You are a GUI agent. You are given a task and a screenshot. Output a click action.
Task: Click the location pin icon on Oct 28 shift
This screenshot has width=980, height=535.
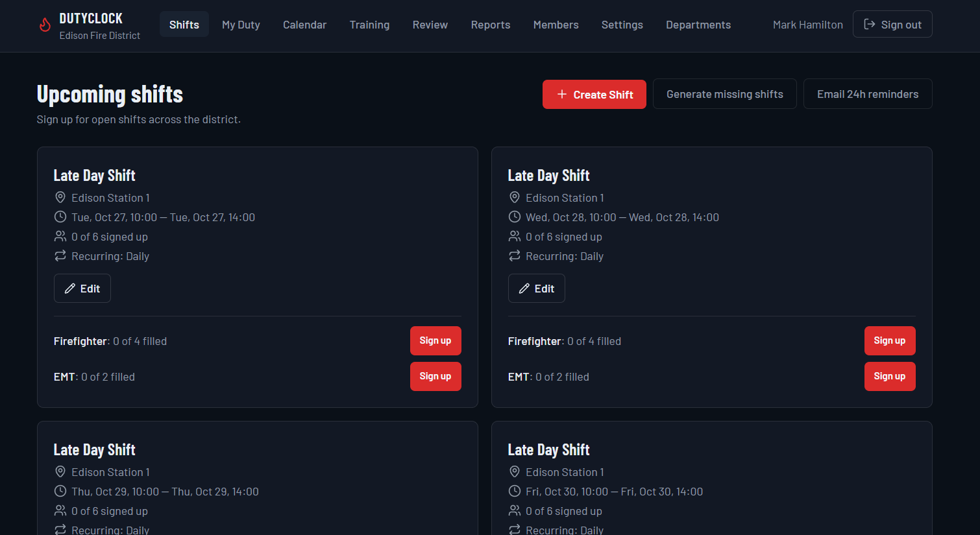click(x=515, y=197)
